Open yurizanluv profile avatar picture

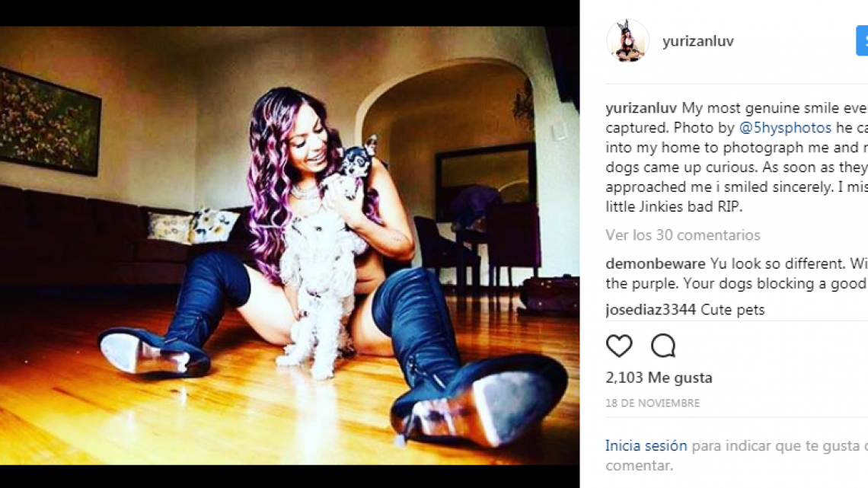pos(627,40)
